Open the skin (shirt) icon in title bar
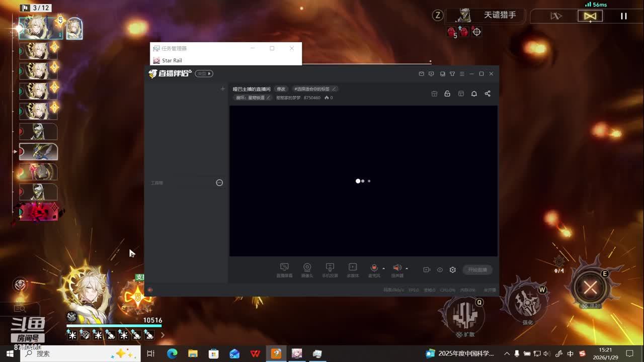This screenshot has height=362, width=644. [452, 74]
